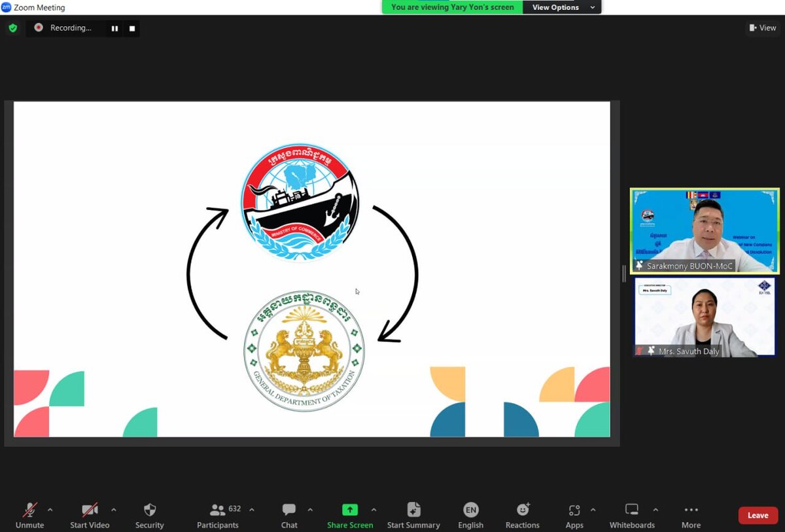Click the participant count '632'
Screen dimensions: 785x532
click(x=235, y=508)
